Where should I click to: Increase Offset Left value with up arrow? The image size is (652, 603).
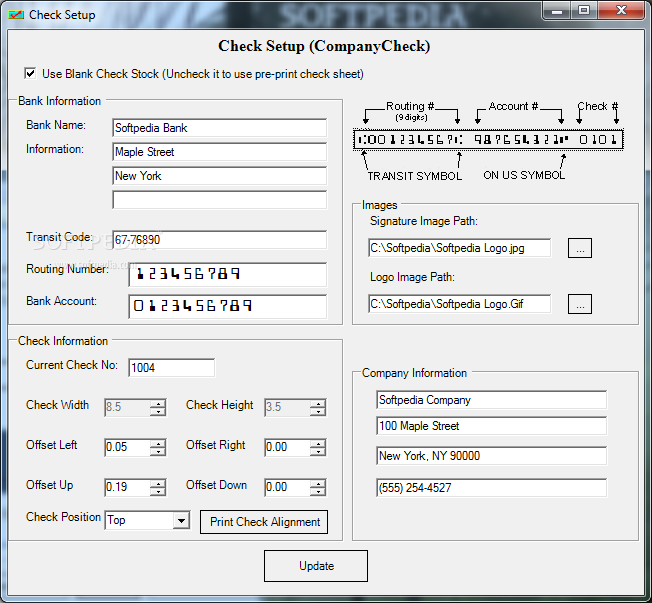(158, 443)
